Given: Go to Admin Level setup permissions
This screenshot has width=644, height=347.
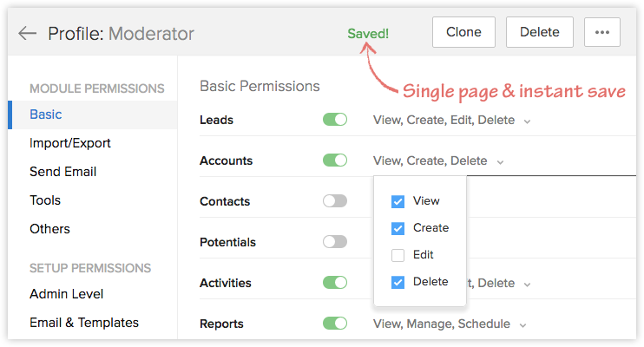Looking at the screenshot, I should coord(66,294).
